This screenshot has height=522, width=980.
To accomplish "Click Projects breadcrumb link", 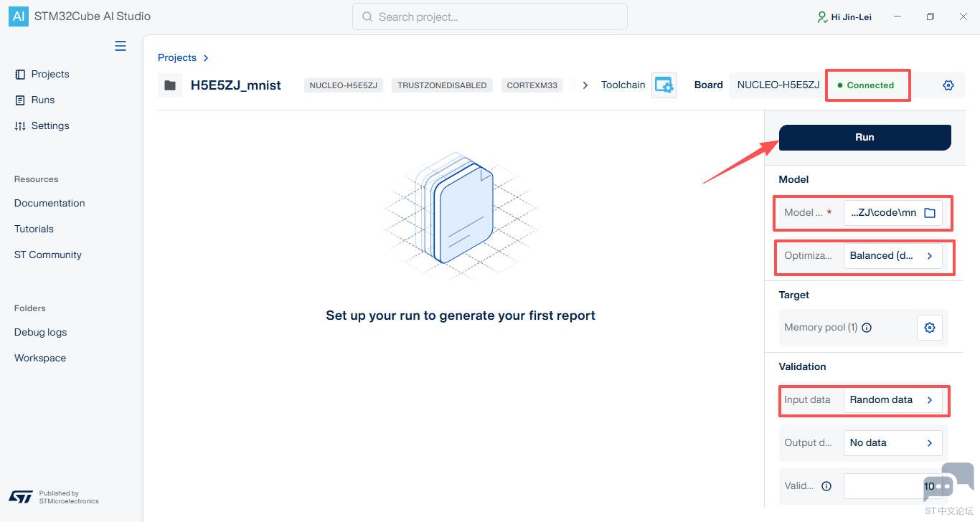I will (177, 57).
